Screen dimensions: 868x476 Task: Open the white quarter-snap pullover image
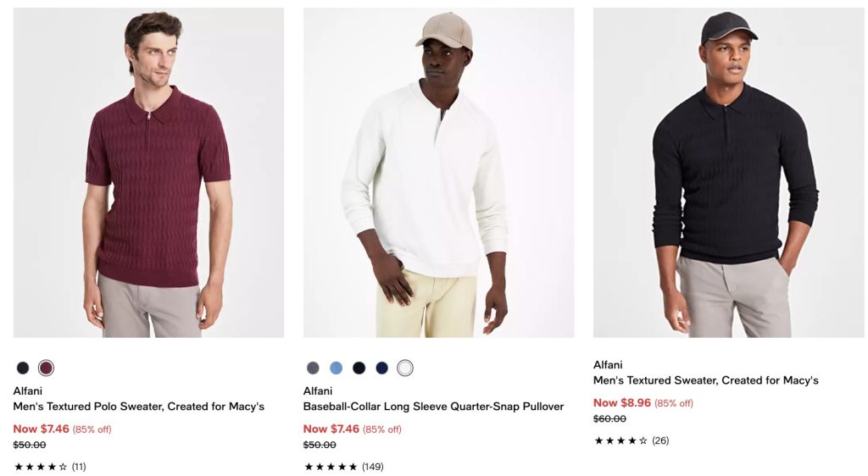(438, 173)
